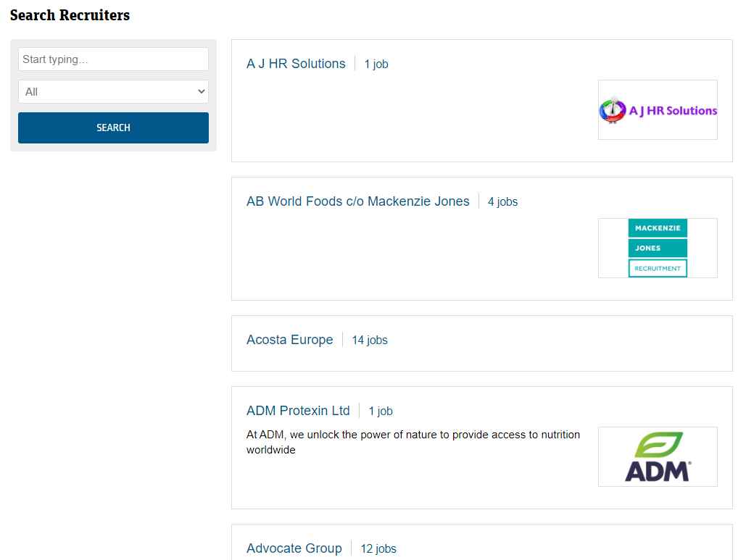View the 14 jobs from Acosta Europe
This screenshot has height=560, width=746.
(370, 340)
